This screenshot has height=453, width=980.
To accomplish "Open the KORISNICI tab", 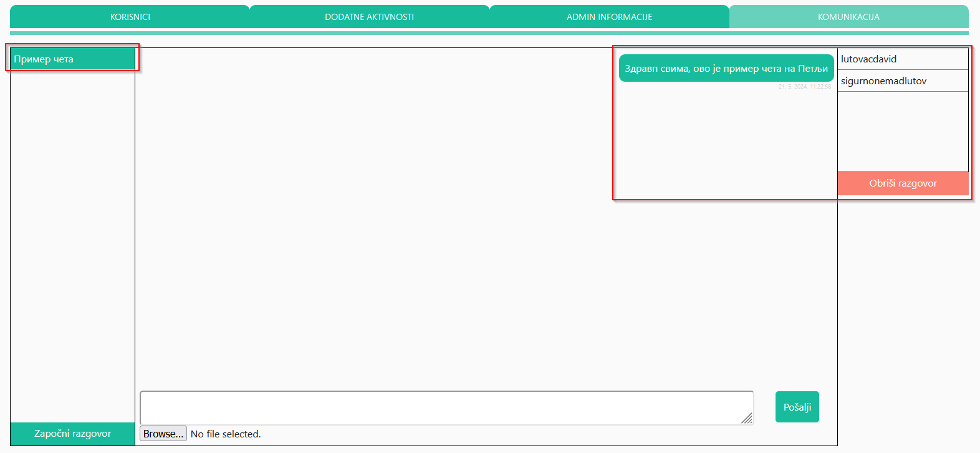I will click(x=130, y=17).
